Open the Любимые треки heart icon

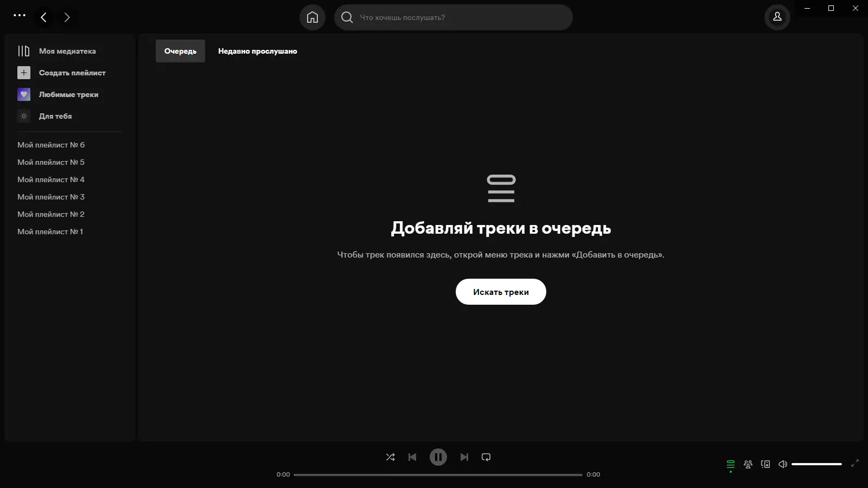point(24,94)
